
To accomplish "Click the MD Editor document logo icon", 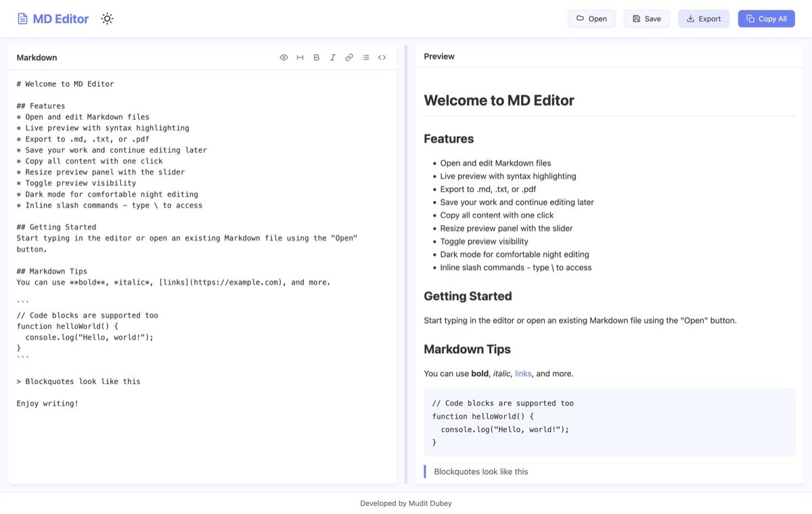I will (22, 19).
